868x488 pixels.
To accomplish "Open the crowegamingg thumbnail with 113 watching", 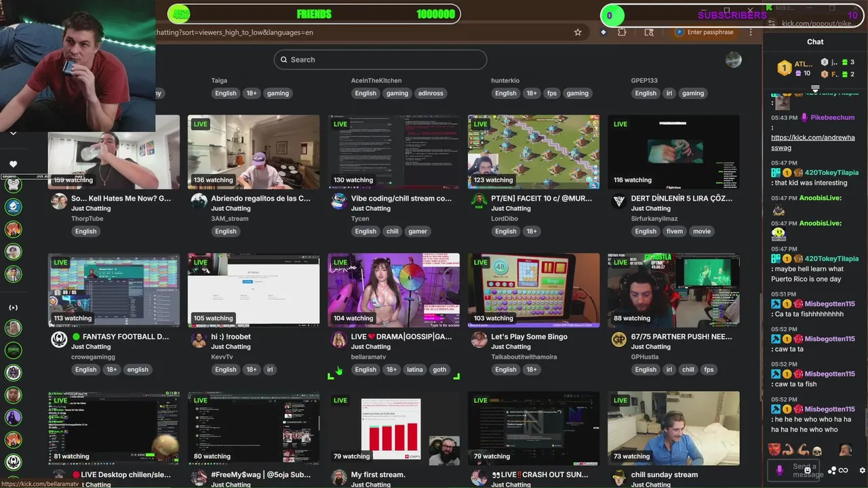I will pyautogui.click(x=114, y=290).
